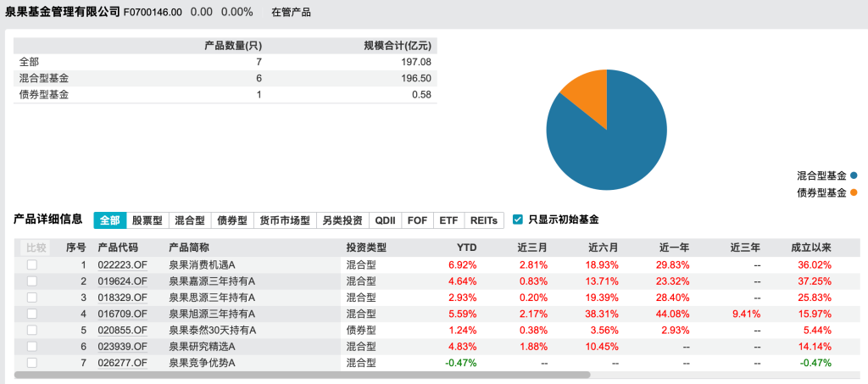Open fund code 022223.OF
The image size is (868, 384).
[x=123, y=264]
